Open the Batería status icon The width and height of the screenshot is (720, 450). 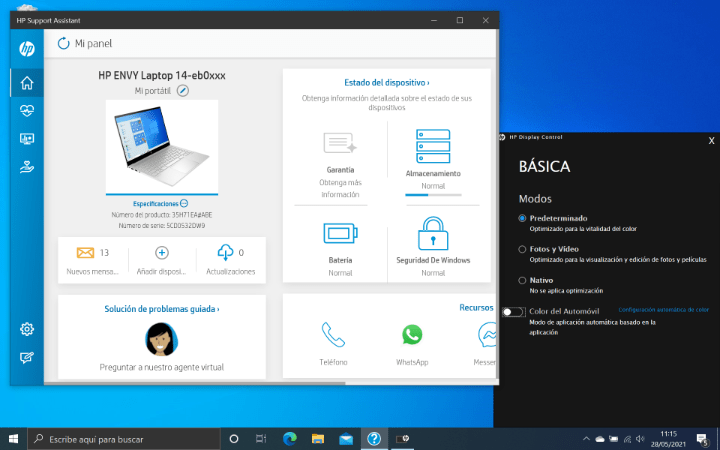340,233
